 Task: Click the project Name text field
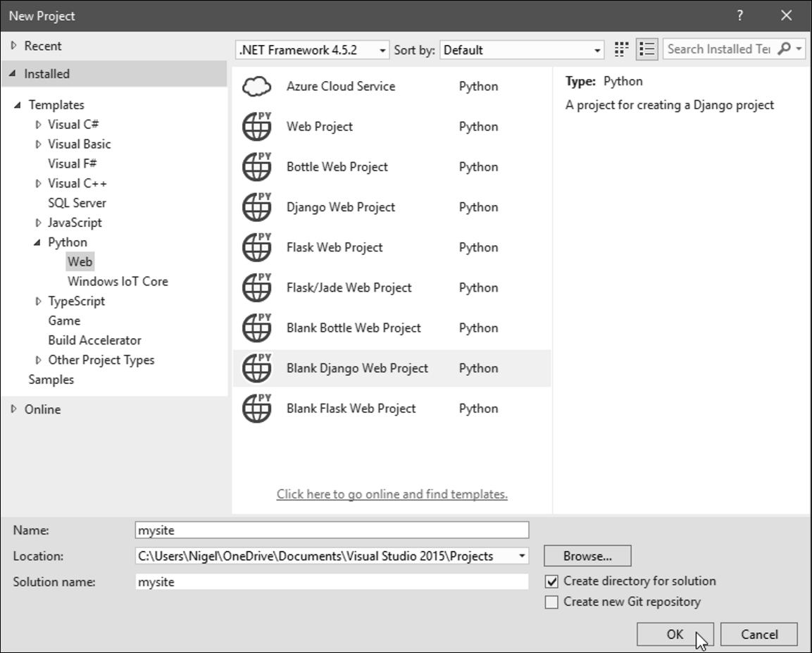[x=331, y=530]
